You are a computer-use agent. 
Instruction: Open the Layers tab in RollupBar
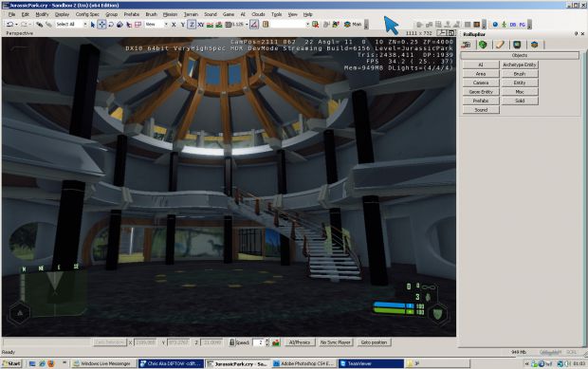(x=534, y=45)
